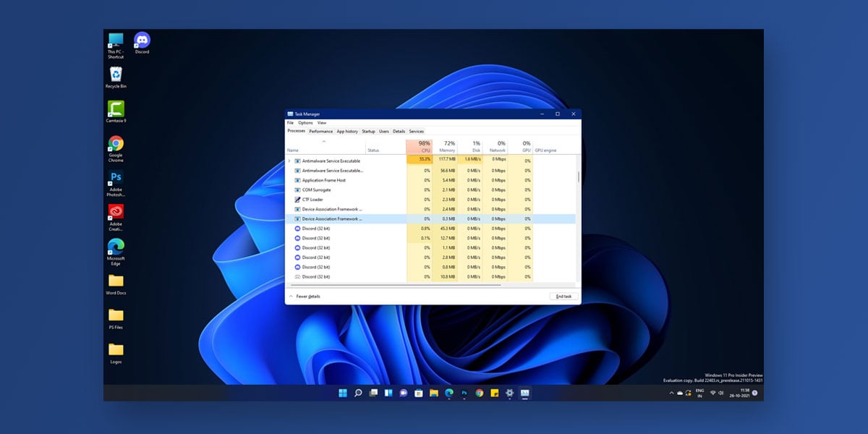Open the Chat icon on taskbar

[404, 393]
